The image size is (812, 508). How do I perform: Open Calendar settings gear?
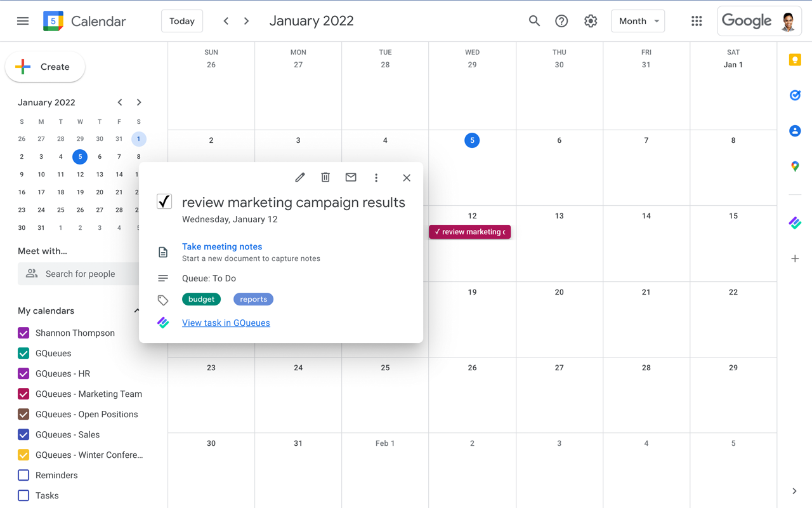click(x=591, y=21)
